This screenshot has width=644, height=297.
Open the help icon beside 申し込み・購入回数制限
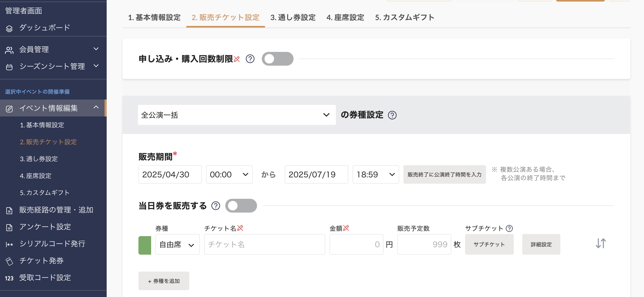coord(250,59)
